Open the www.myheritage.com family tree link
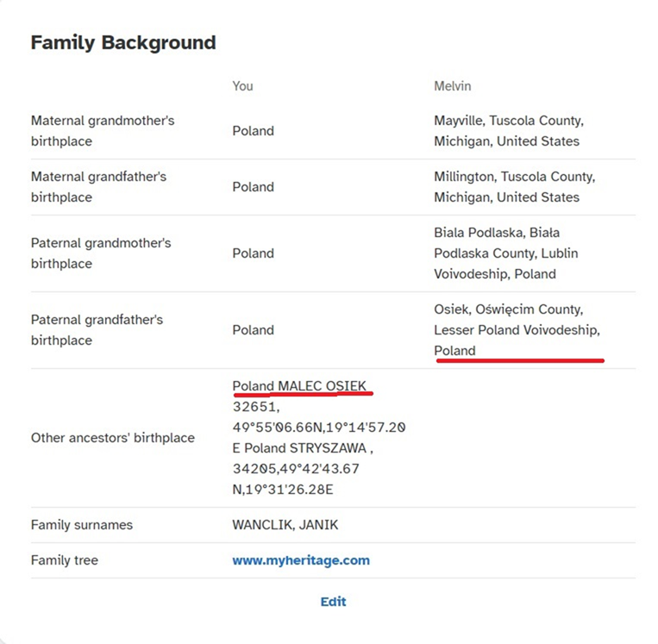658x644 pixels. pos(301,560)
